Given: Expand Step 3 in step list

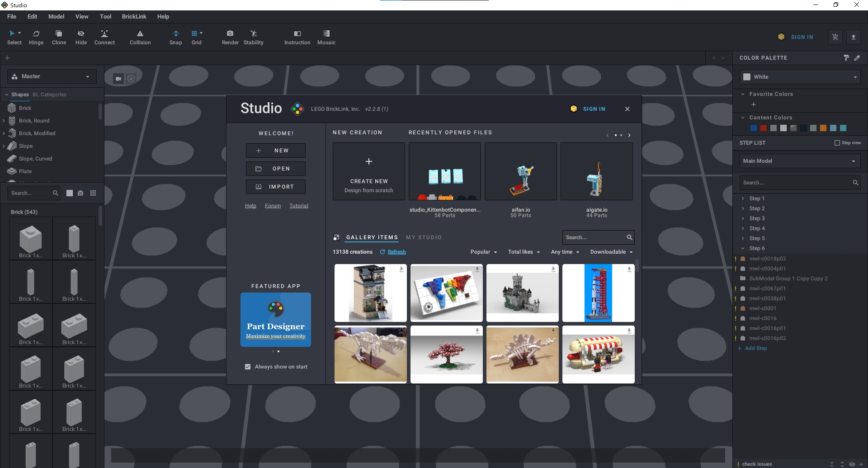Looking at the screenshot, I should (x=743, y=218).
